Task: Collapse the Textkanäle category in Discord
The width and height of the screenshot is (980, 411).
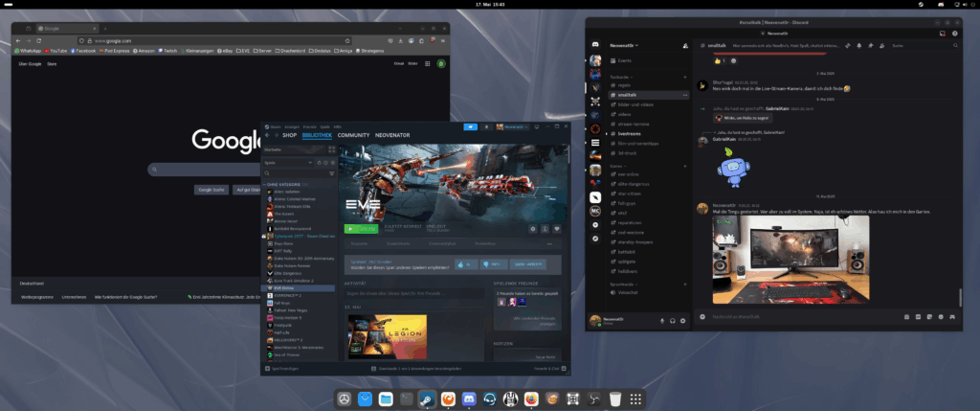Action: [619, 77]
